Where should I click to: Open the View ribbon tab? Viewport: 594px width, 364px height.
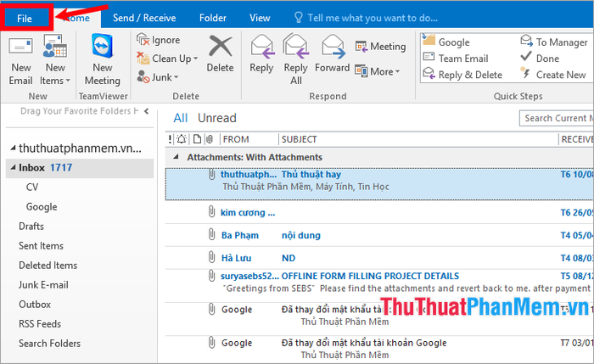pos(260,18)
